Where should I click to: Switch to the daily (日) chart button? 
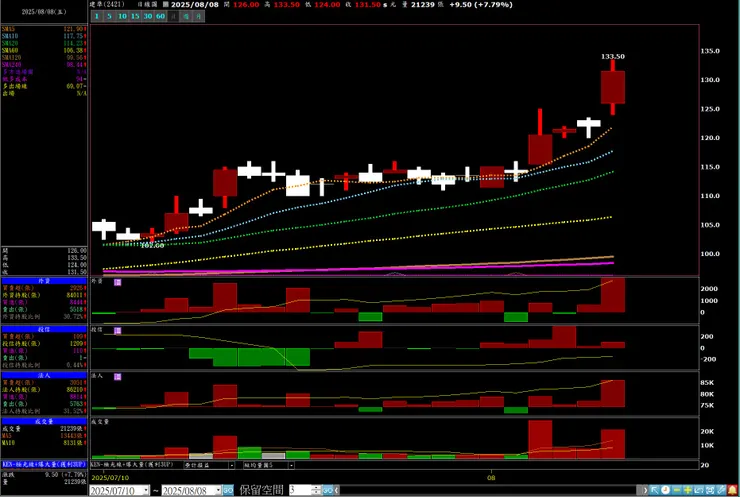[173, 16]
